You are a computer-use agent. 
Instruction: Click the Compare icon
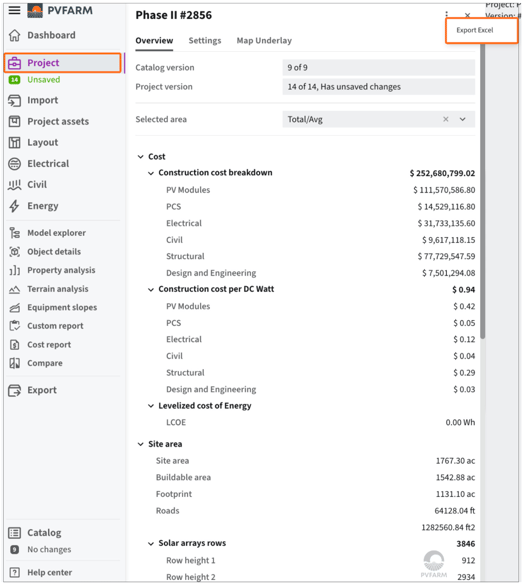[x=15, y=363]
